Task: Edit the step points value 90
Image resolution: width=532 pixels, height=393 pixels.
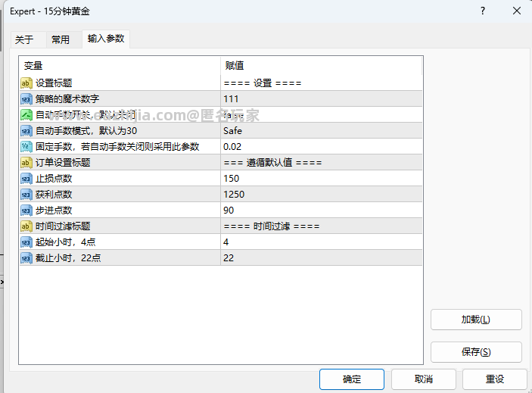Action: (x=322, y=211)
